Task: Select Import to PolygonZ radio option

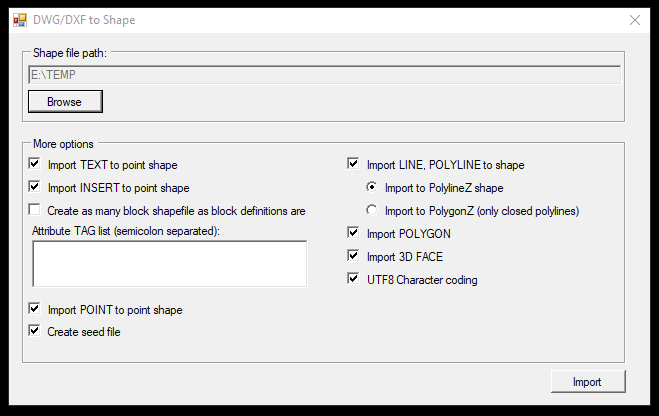Action: coord(372,210)
